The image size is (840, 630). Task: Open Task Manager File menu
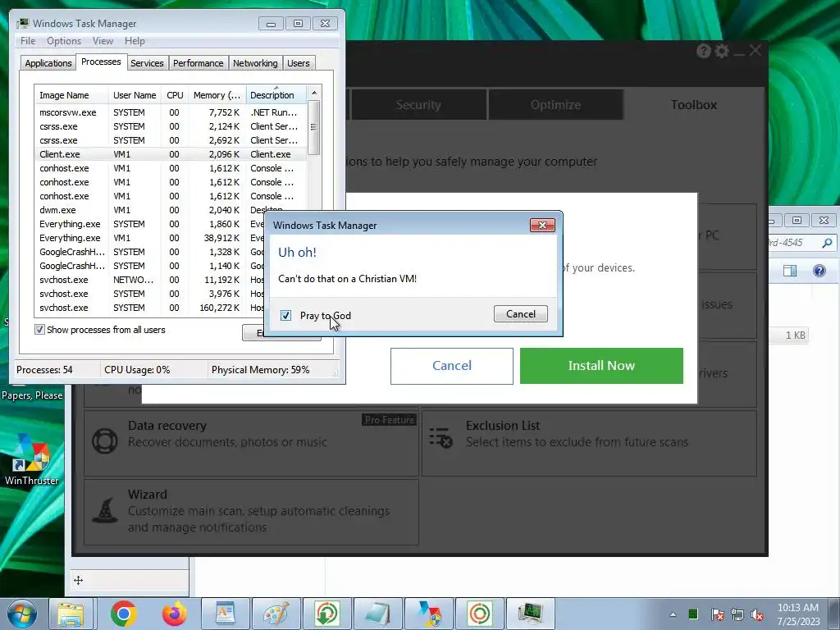pos(28,41)
